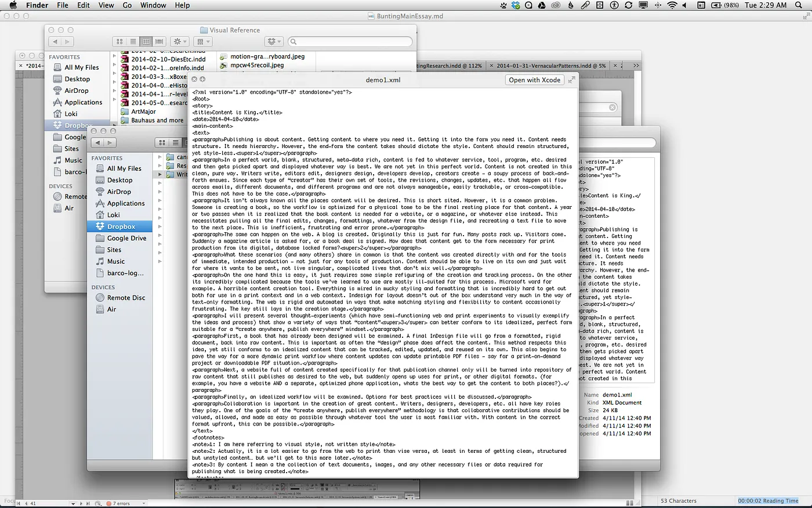Select the ArtMajor folder in Visual Reference

[143, 111]
